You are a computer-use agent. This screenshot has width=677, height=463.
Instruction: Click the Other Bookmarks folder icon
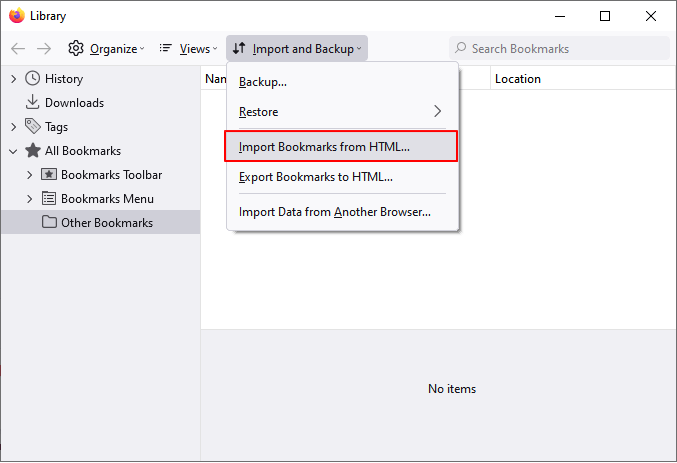click(49, 223)
